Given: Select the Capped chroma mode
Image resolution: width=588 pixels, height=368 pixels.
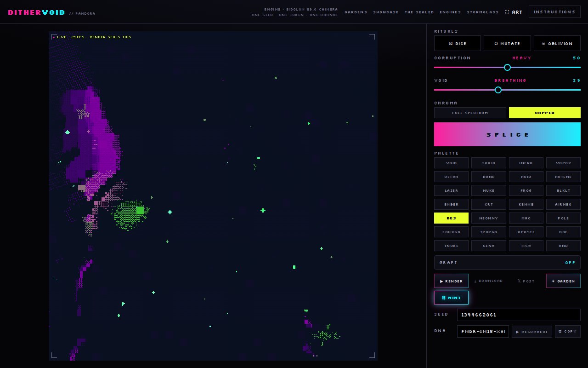Looking at the screenshot, I should tap(545, 113).
